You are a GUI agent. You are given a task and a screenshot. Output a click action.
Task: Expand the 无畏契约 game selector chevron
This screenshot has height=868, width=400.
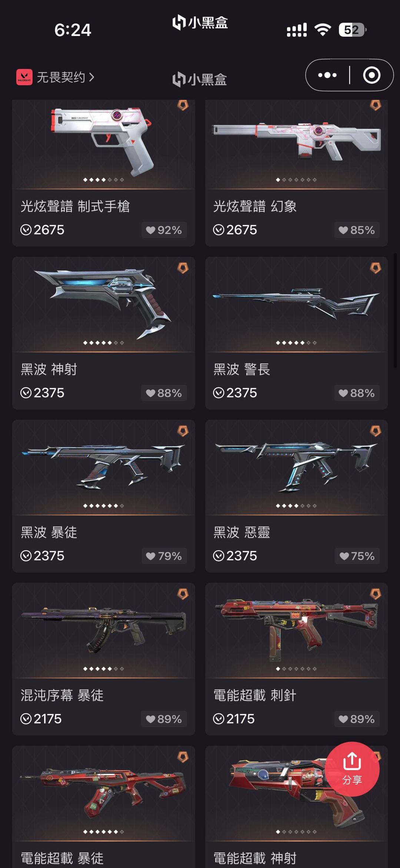92,77
